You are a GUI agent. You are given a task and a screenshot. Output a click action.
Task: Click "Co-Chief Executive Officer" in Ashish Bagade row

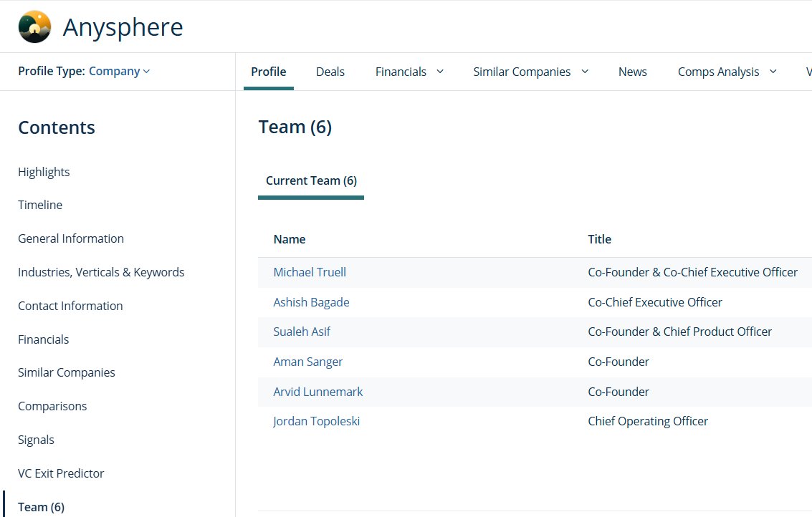655,302
